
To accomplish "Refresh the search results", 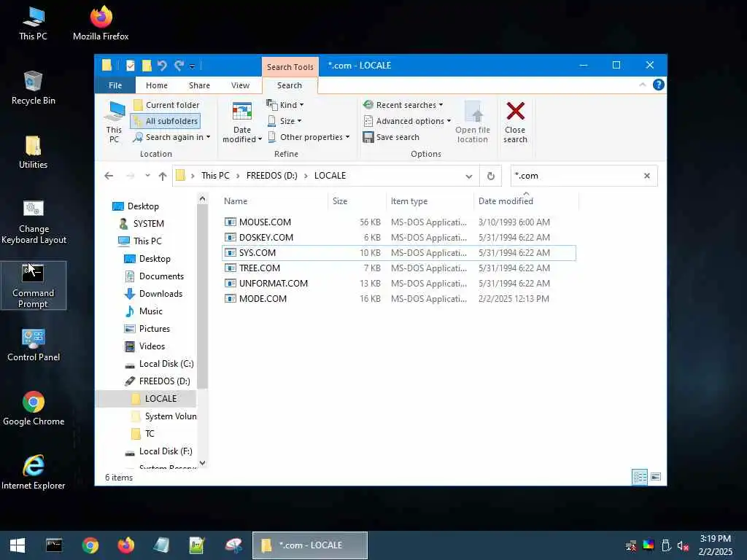I will pyautogui.click(x=491, y=176).
